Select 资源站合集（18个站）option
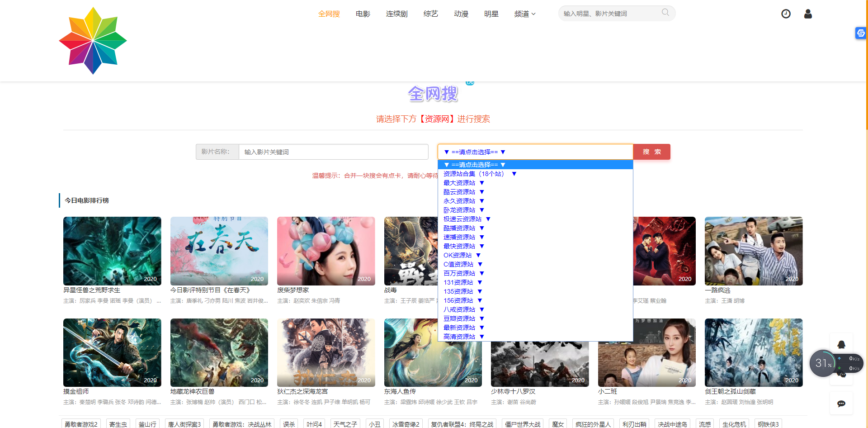This screenshot has height=428, width=868. [474, 174]
